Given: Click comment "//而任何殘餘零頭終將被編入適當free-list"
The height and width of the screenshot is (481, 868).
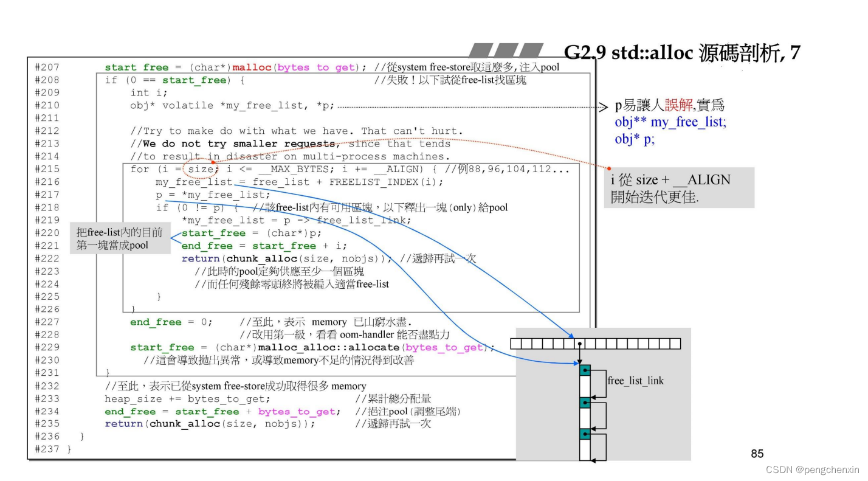Looking at the screenshot, I should [292, 284].
